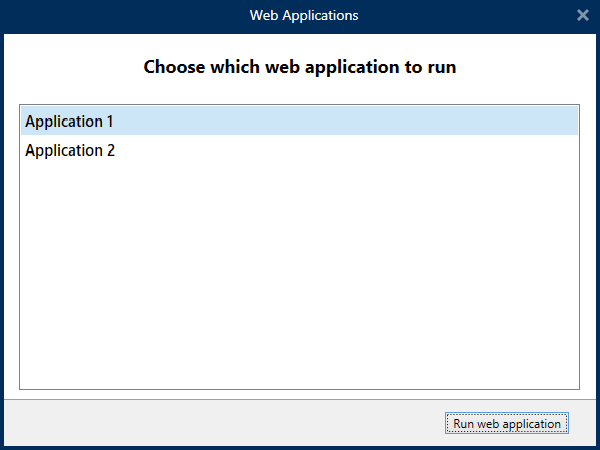
Task: Pick the second application entry
Action: click(69, 151)
